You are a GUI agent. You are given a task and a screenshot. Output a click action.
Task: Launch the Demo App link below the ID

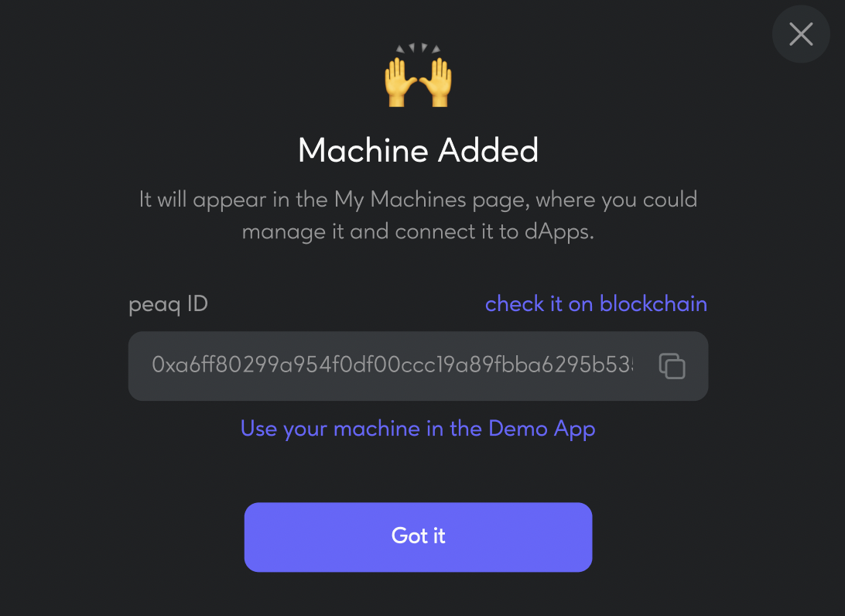pos(418,429)
